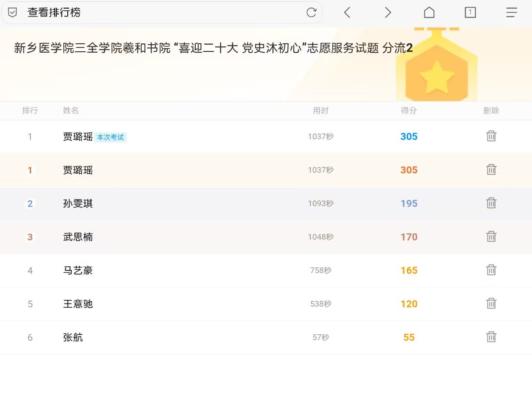Select 张航's score of 55
The width and height of the screenshot is (532, 395).
[409, 337]
